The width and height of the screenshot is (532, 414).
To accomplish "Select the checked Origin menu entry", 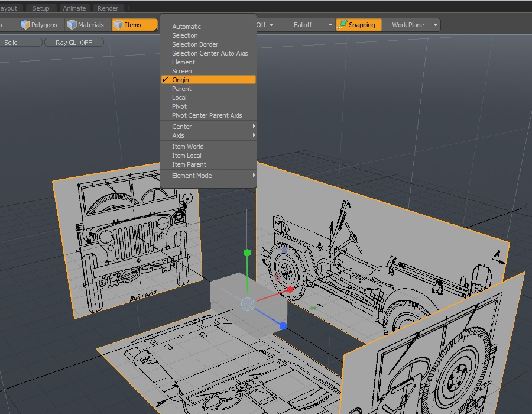I will click(208, 80).
